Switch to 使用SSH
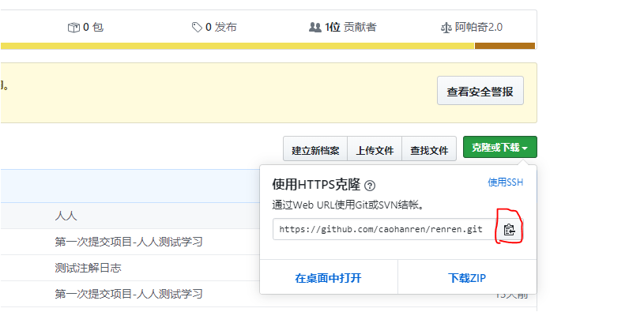Image resolution: width=644 pixels, height=312 pixels. pyautogui.click(x=506, y=182)
